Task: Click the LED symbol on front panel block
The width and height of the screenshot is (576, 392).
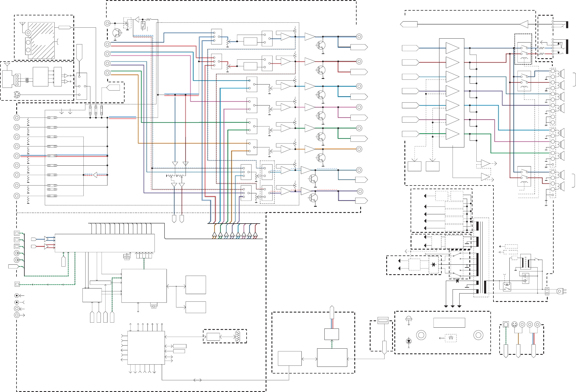Action: pos(409,341)
